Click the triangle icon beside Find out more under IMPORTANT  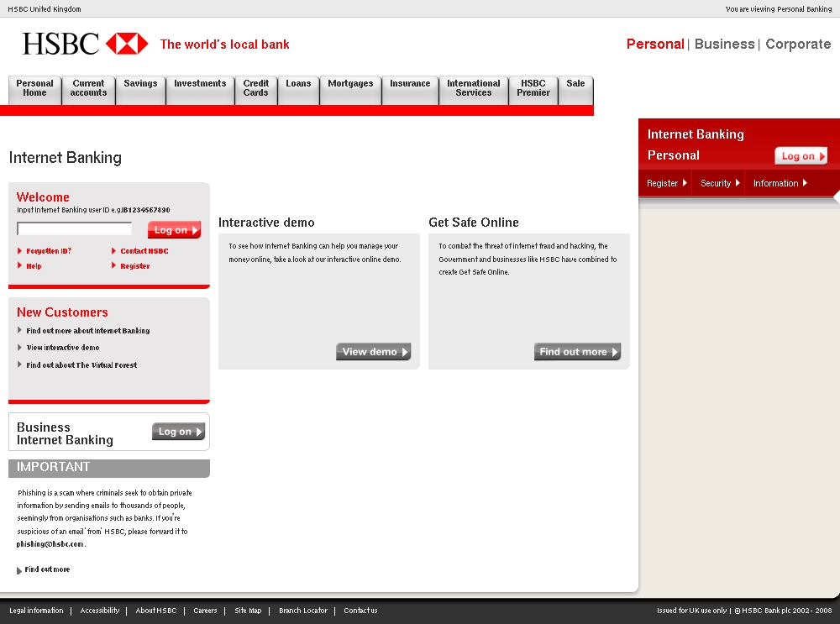pyautogui.click(x=19, y=570)
